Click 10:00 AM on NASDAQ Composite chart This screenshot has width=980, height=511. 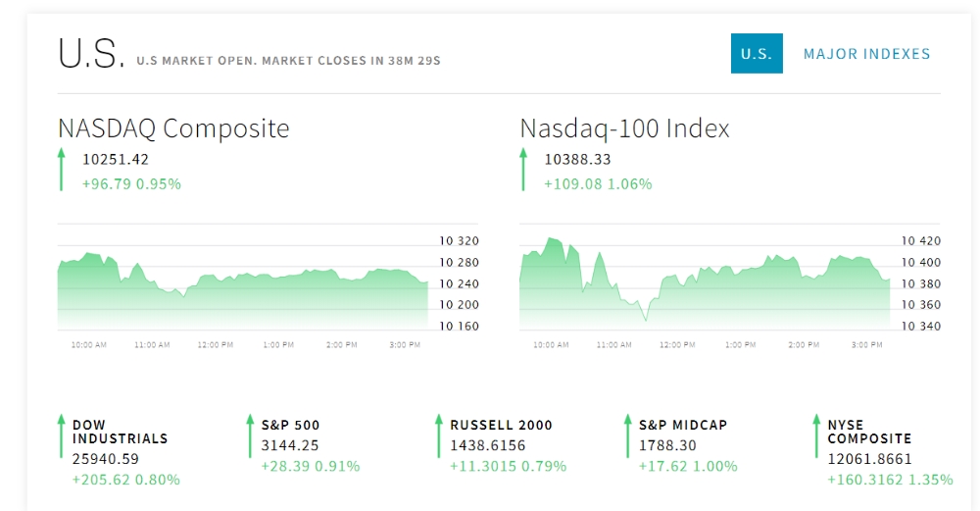[89, 344]
